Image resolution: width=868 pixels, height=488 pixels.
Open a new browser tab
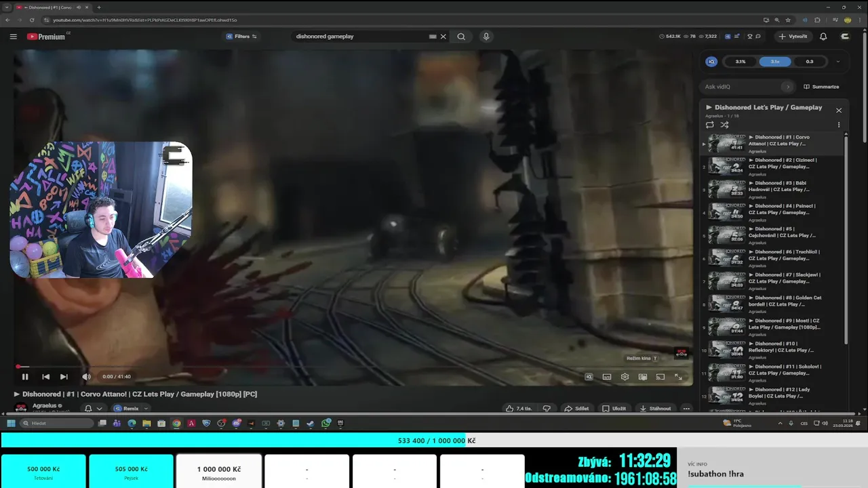[x=99, y=7]
